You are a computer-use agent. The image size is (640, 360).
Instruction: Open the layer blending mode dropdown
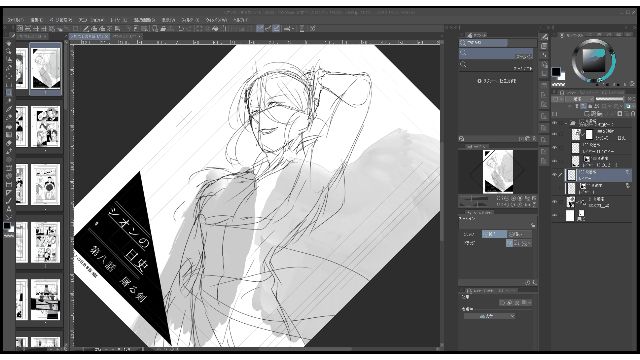580,99
